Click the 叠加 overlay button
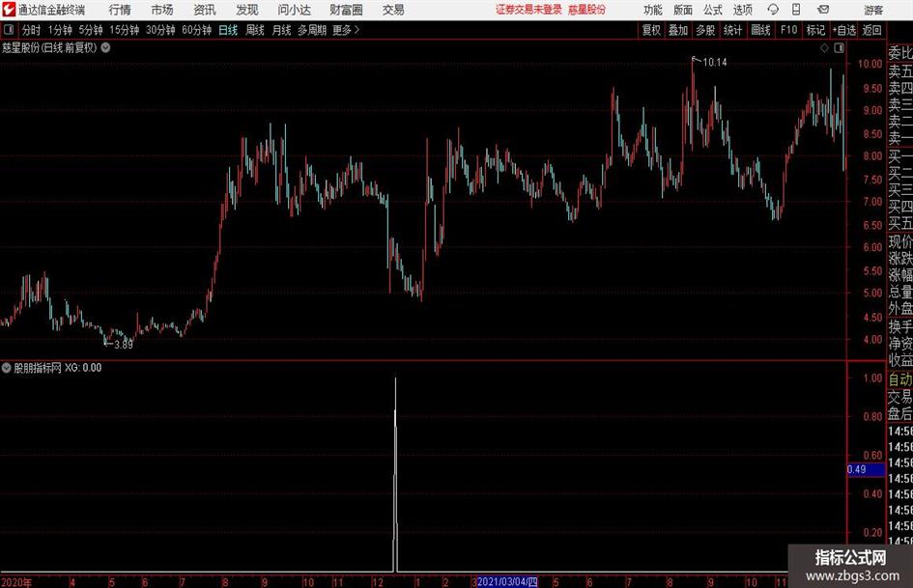The image size is (913, 588). pos(678,30)
